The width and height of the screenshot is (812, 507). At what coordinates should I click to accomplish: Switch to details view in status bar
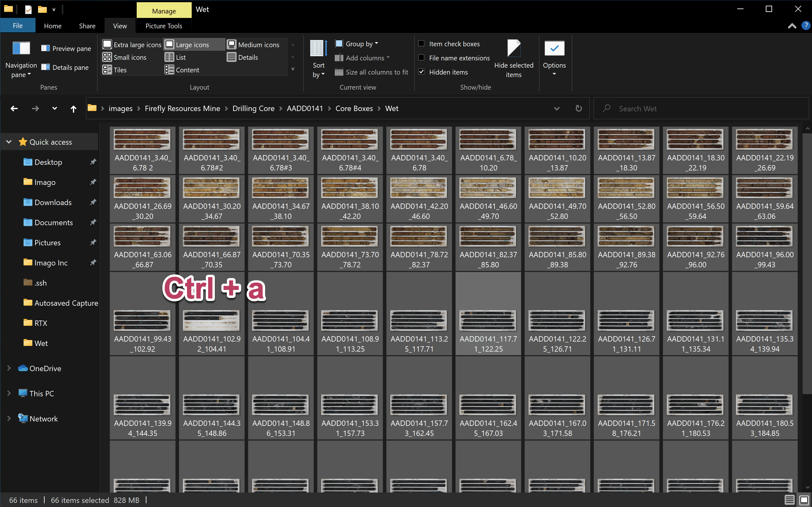click(790, 500)
